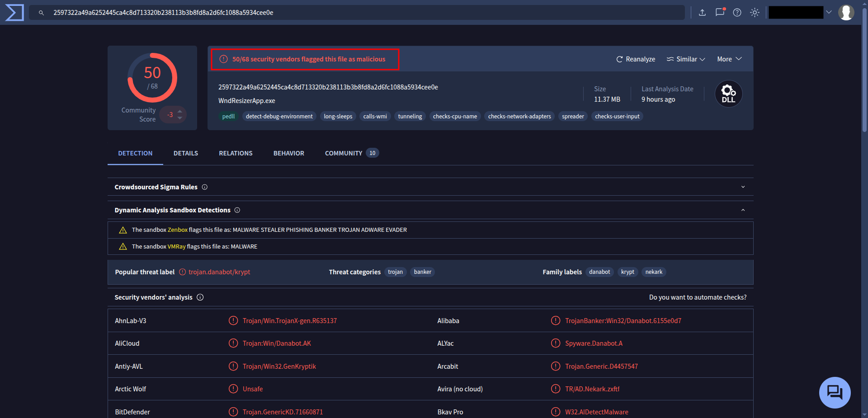The height and width of the screenshot is (418, 868).
Task: Click the user avatar icon at top right
Action: [x=846, y=12]
